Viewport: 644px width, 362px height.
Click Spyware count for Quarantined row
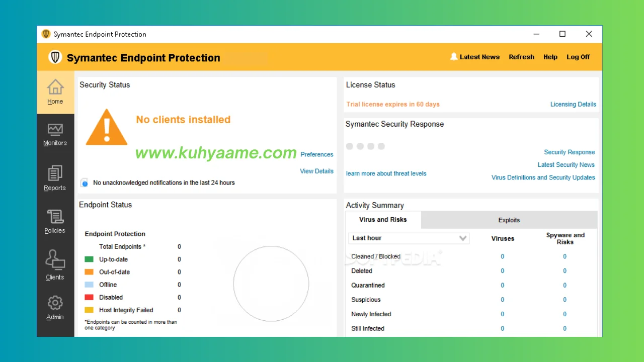pos(565,285)
